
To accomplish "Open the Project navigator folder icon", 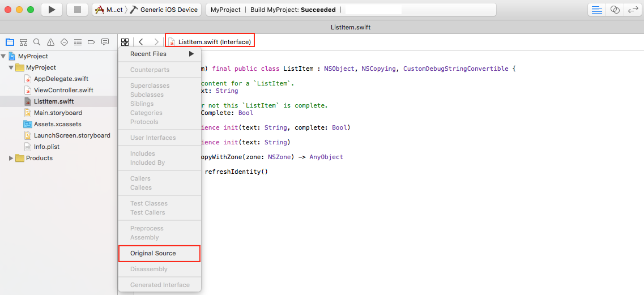I will click(x=10, y=42).
